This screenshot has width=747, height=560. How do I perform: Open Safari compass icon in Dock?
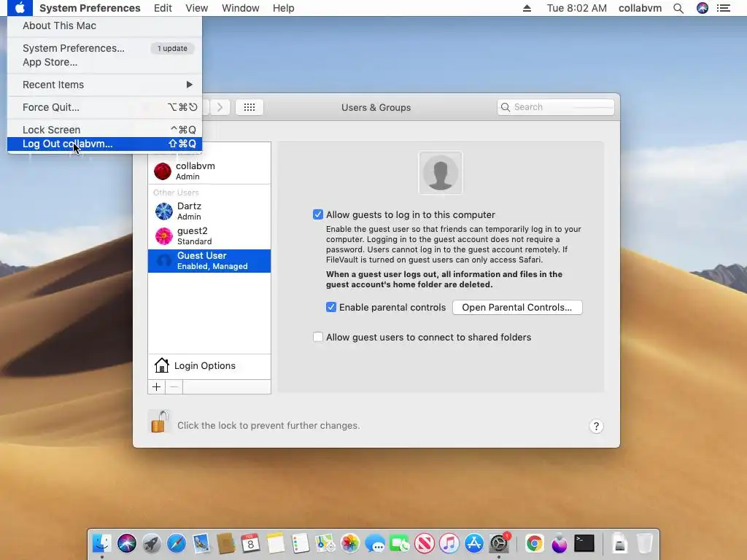click(x=177, y=543)
